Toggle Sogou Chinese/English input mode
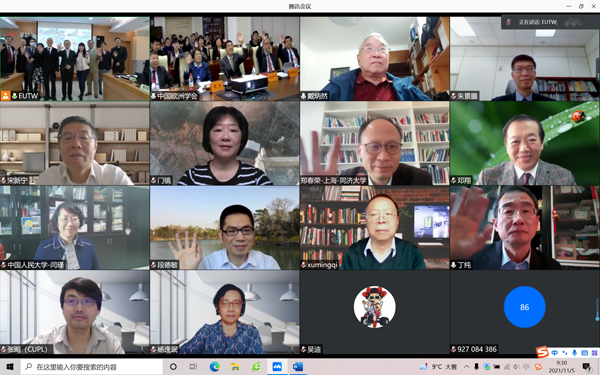 (x=554, y=352)
